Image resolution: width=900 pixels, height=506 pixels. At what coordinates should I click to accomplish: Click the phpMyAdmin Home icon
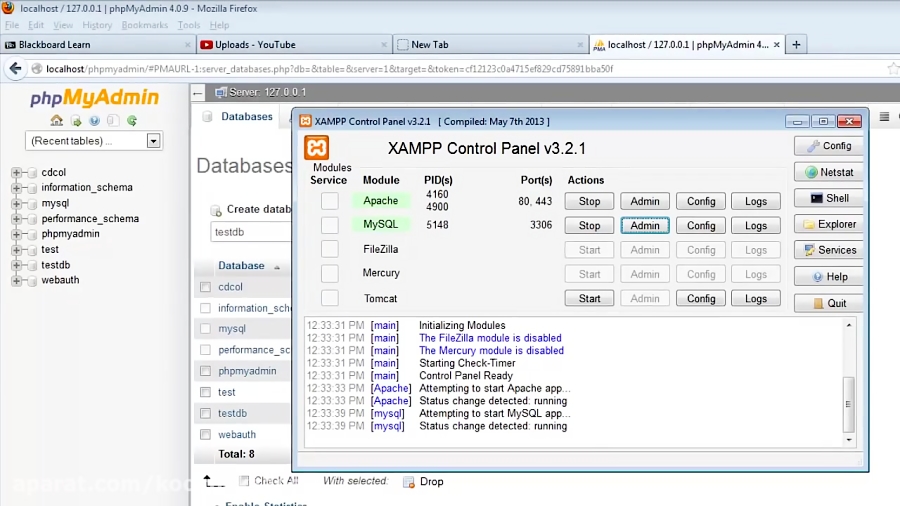tap(57, 121)
